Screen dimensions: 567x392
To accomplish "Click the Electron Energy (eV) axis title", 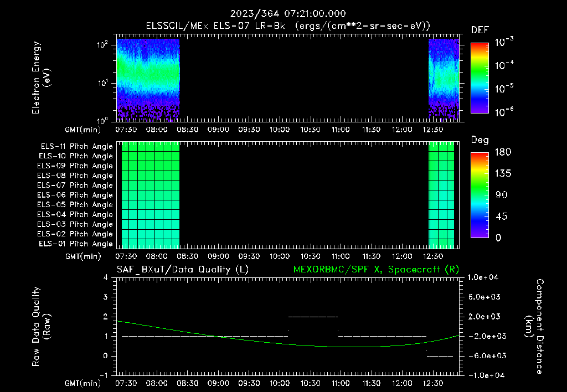I will click(x=41, y=78).
